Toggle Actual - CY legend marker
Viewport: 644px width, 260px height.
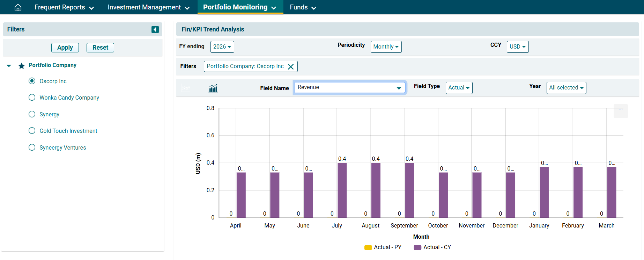pos(417,247)
